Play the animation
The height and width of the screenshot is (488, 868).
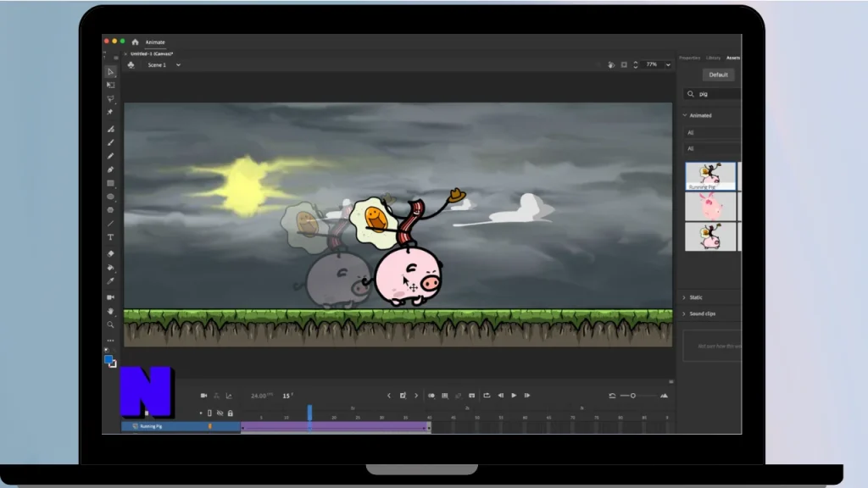514,396
